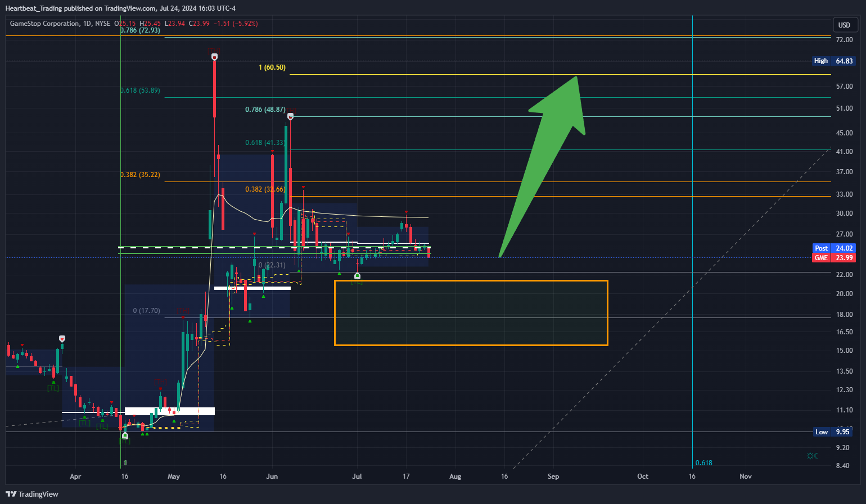Click the May label on the time axis

[x=174, y=476]
